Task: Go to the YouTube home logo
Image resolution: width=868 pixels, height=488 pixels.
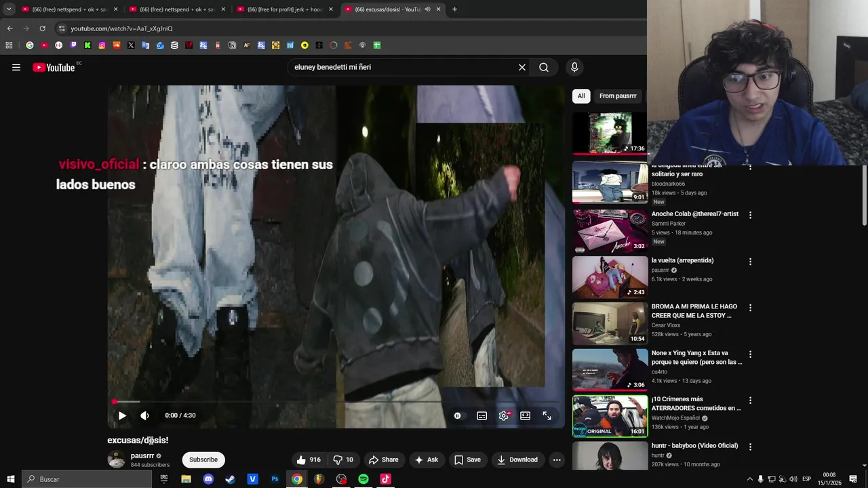Action: [54, 67]
